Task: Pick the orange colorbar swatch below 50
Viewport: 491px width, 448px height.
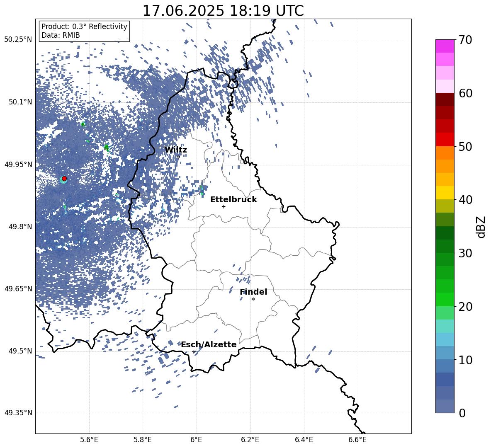Action: click(x=445, y=153)
